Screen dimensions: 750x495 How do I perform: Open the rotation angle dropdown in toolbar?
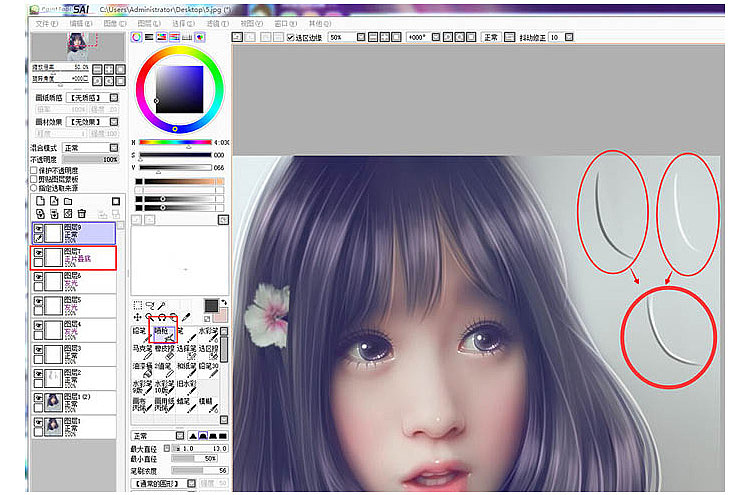pyautogui.click(x=436, y=37)
